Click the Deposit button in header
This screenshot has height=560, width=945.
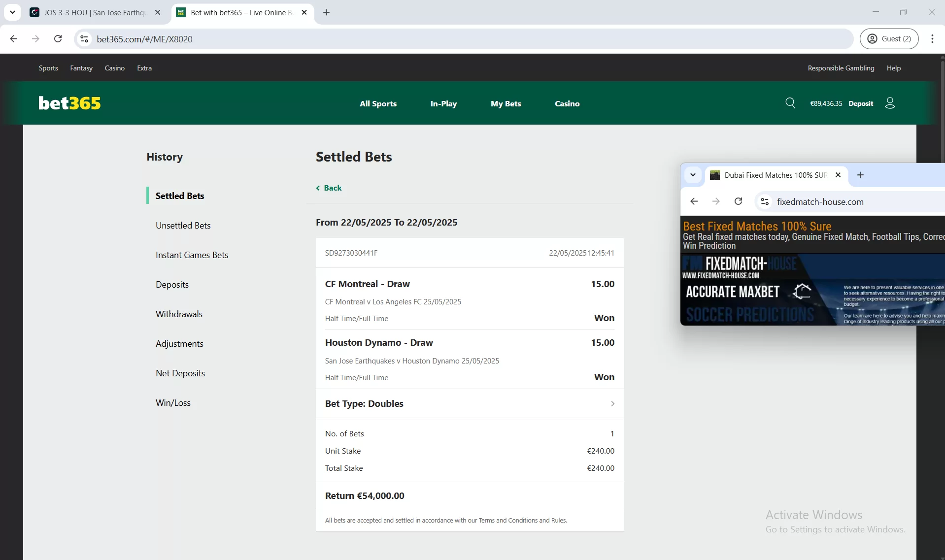pos(860,103)
